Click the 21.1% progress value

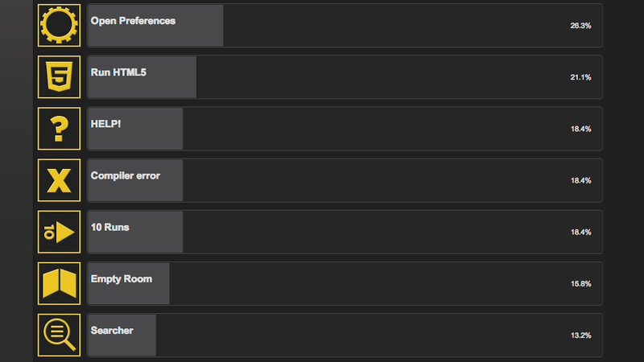click(580, 77)
